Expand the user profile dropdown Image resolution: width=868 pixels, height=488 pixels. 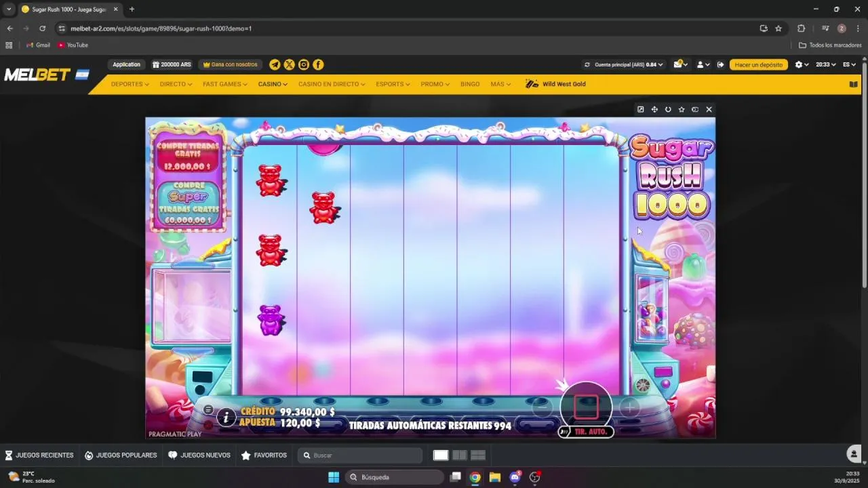[x=703, y=64]
